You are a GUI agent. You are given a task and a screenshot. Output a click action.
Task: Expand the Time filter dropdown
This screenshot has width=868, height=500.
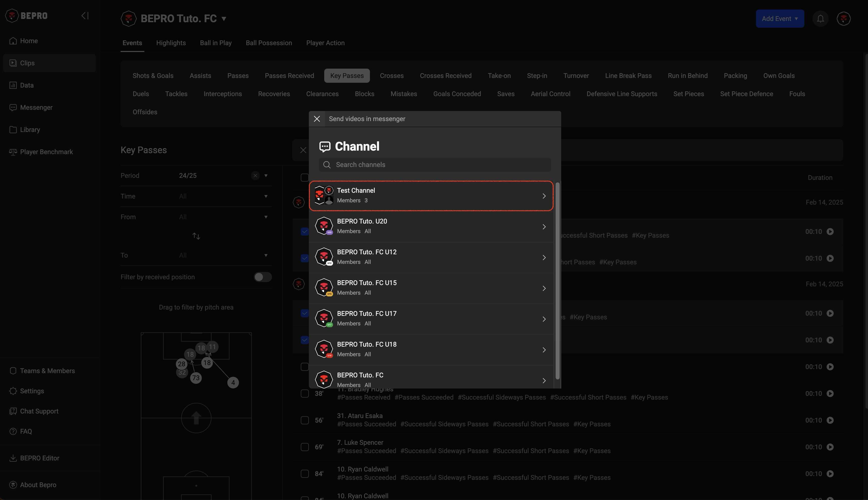point(265,197)
